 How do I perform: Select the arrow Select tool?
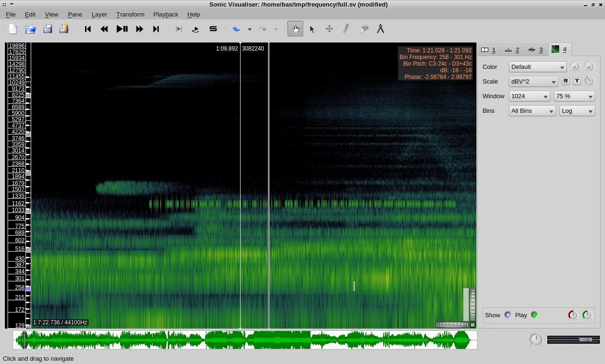[312, 29]
